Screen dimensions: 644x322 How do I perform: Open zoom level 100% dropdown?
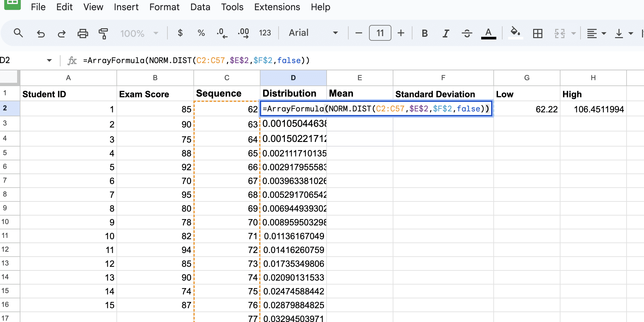139,33
